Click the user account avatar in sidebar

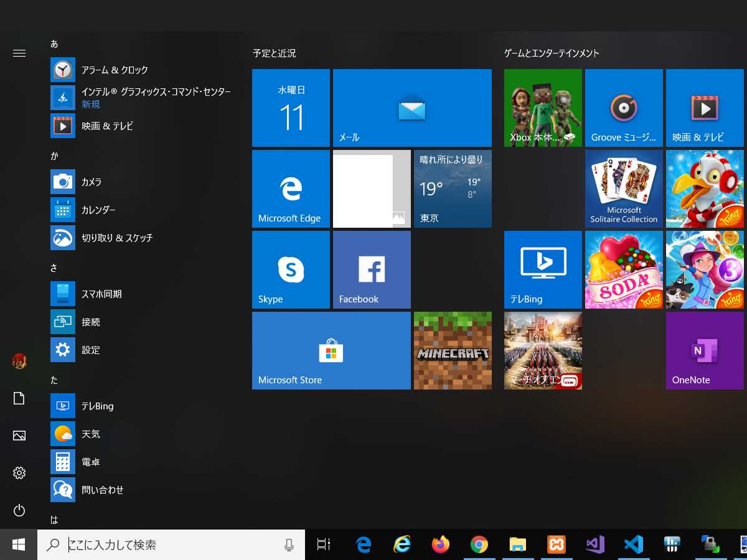tap(19, 361)
